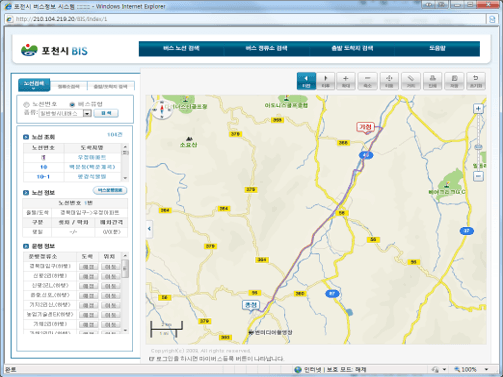Click the red 기점 start marker on map
The image size is (503, 377).
coord(365,127)
